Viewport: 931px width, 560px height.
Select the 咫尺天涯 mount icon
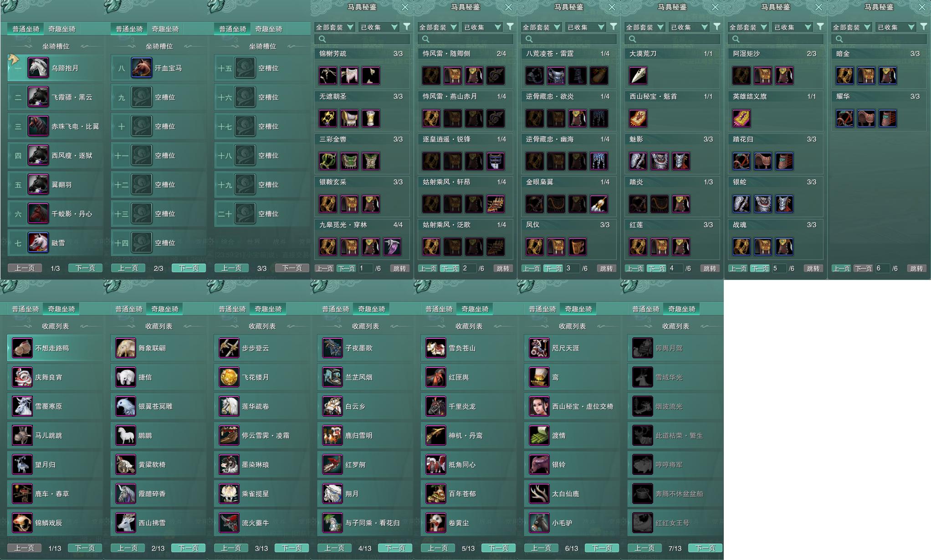[x=539, y=348]
